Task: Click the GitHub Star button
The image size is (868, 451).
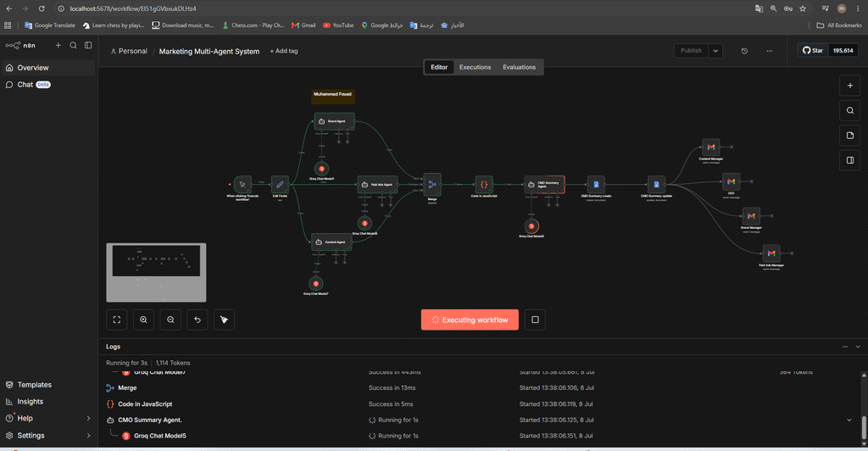Action: 813,50
